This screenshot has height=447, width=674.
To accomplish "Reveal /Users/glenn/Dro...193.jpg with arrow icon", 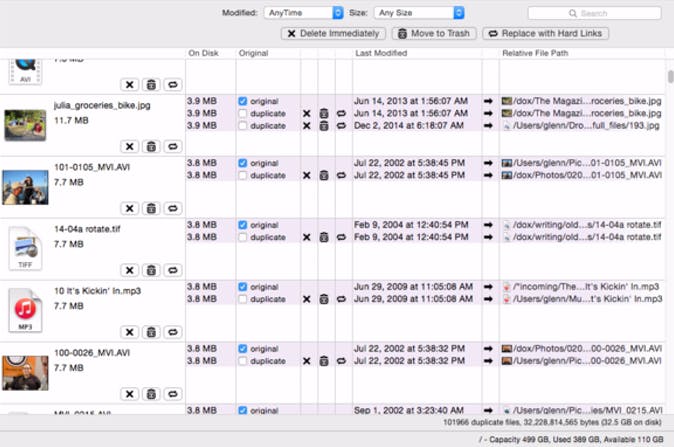I will point(488,126).
